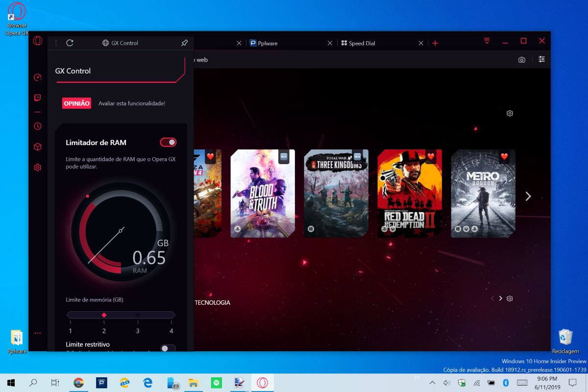588x392 pixels.
Task: Open Pplware file on desktop
Action: 17,342
